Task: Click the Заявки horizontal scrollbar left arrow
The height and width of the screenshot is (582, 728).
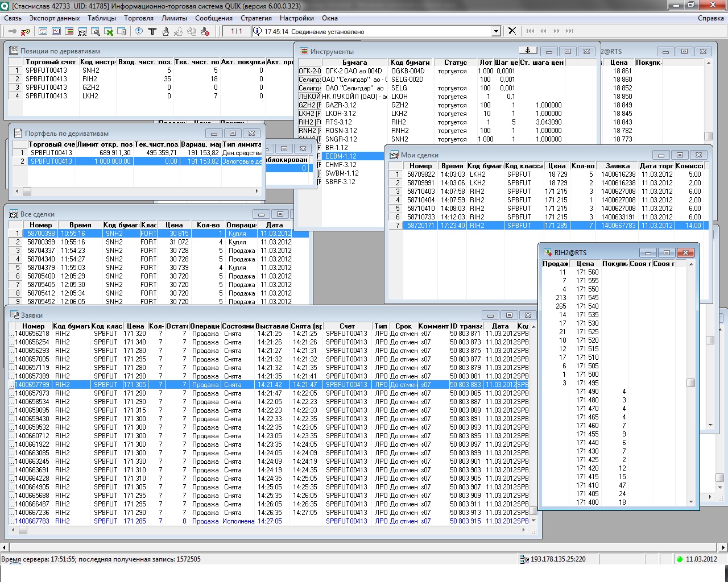Action: 12,530
